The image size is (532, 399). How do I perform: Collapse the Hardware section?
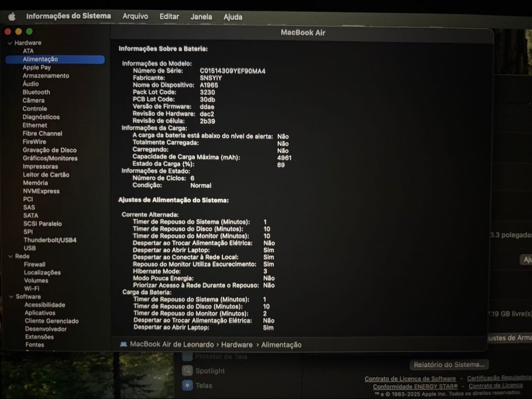pos(11,42)
